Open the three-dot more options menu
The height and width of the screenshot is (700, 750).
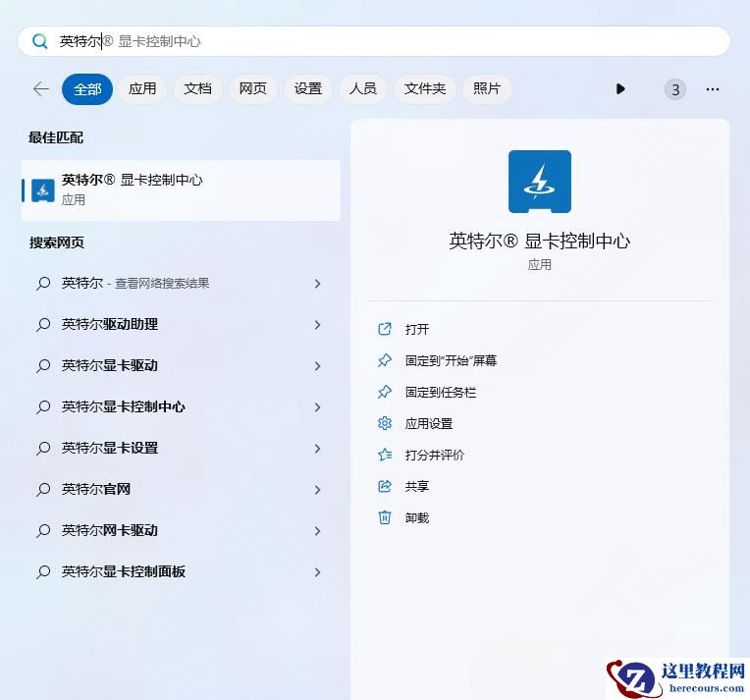(713, 89)
